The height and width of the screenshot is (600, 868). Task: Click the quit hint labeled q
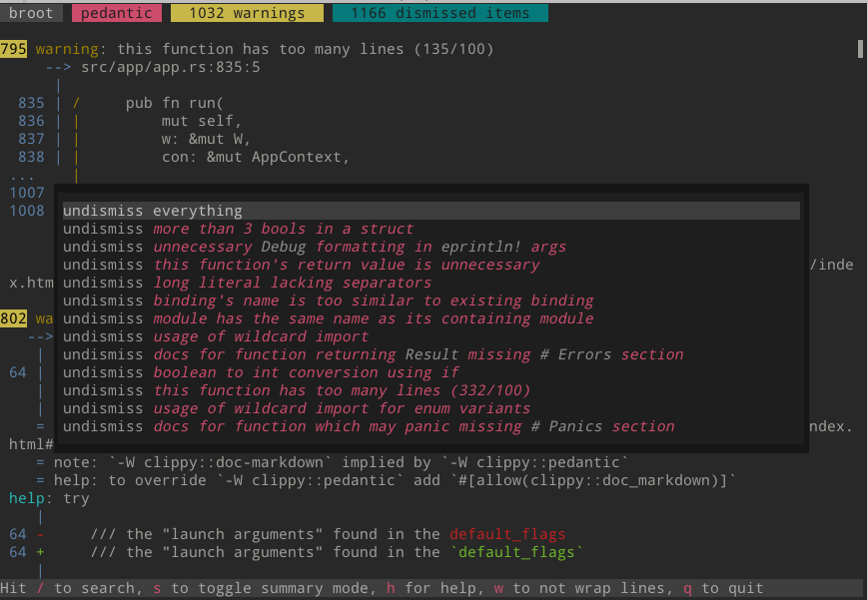(x=686, y=588)
